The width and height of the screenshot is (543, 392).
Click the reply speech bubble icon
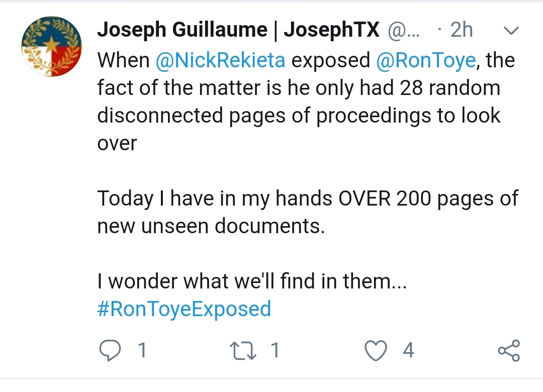tap(110, 350)
